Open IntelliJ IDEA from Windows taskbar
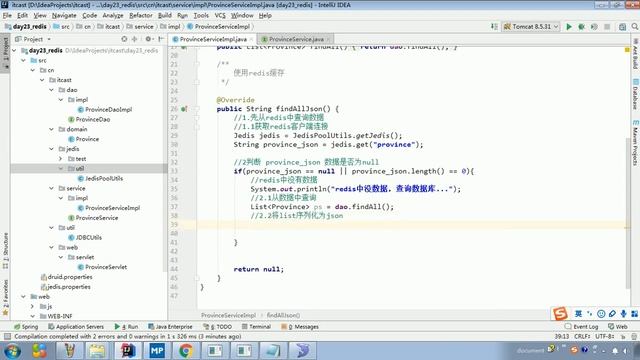The height and width of the screenshot is (360, 640). (x=127, y=351)
